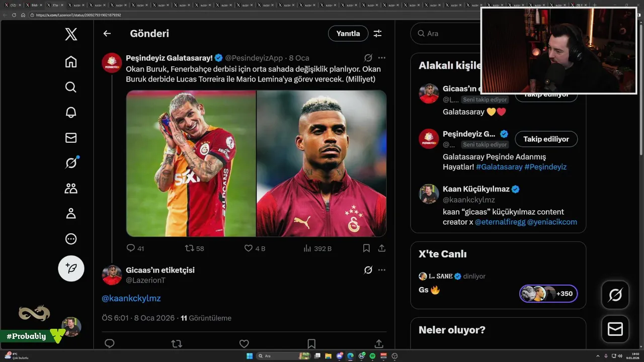Open Discord from the taskbar
This screenshot has width=644, height=362.
click(340, 356)
